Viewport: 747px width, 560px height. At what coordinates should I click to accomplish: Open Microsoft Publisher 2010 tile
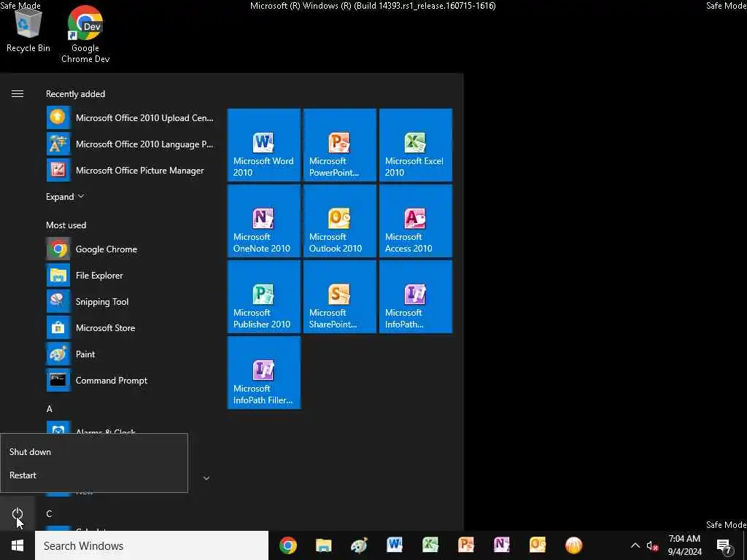(x=263, y=296)
